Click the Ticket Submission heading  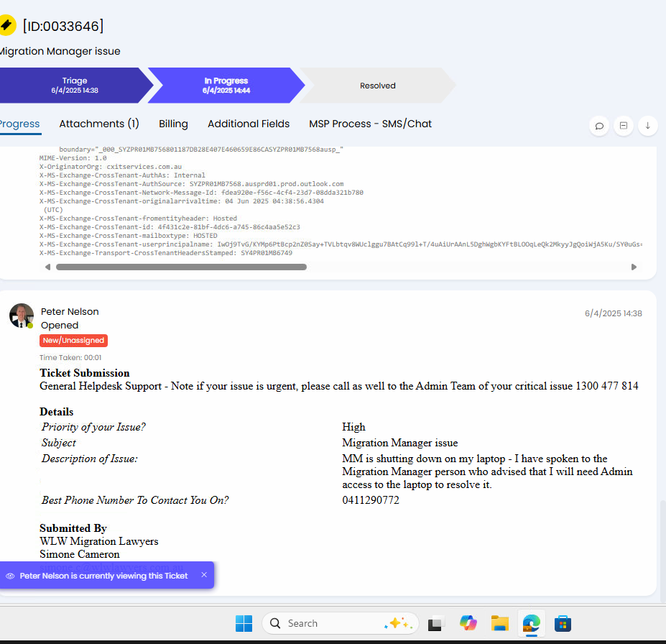pos(85,372)
